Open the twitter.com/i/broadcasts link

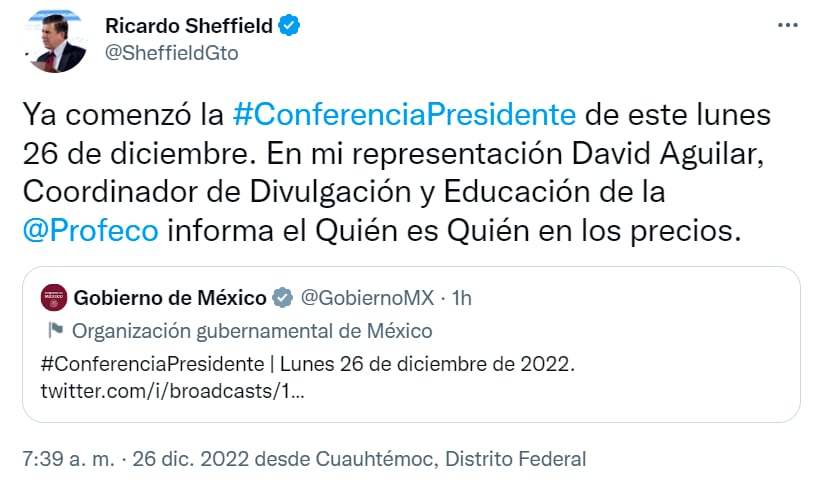tap(173, 389)
